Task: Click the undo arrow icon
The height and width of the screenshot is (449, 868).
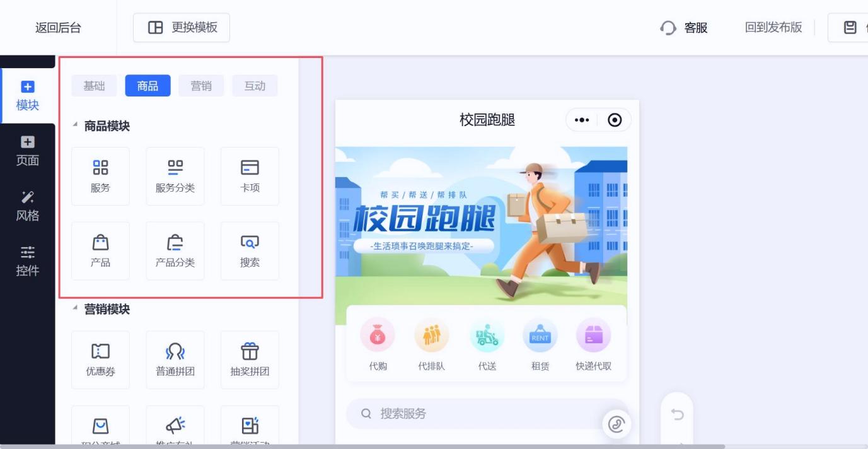Action: click(x=677, y=414)
